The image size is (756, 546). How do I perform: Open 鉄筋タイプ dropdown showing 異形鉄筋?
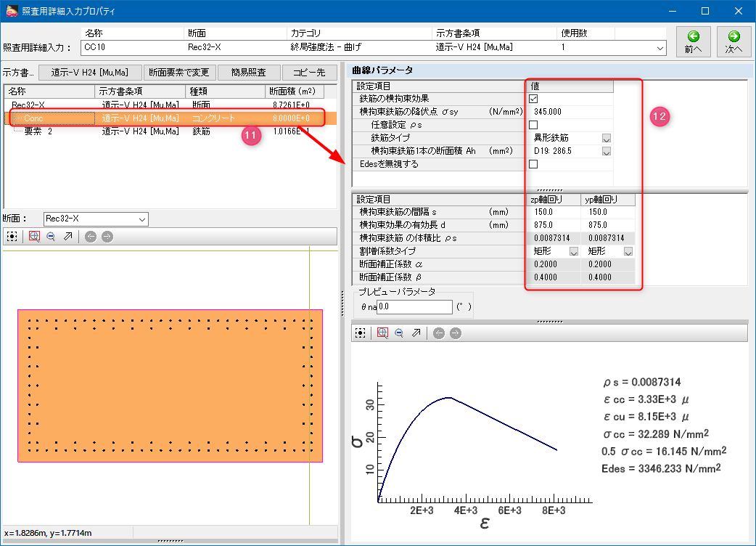(x=607, y=139)
